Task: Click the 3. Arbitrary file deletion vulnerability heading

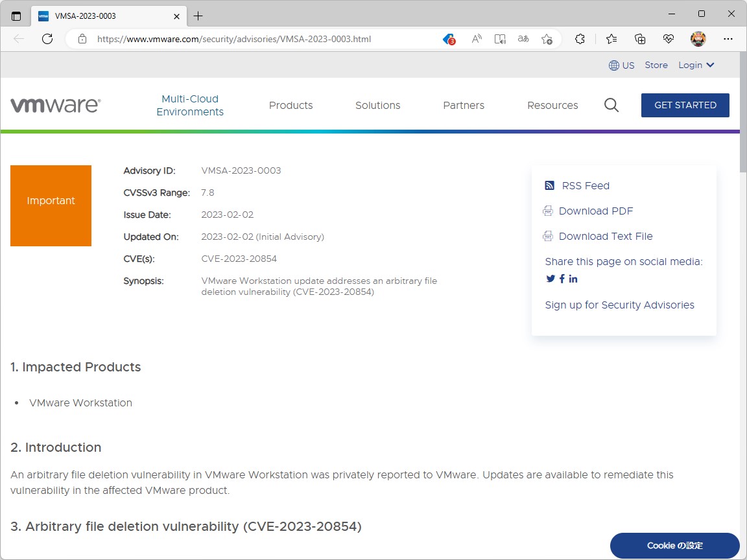Action: (186, 527)
